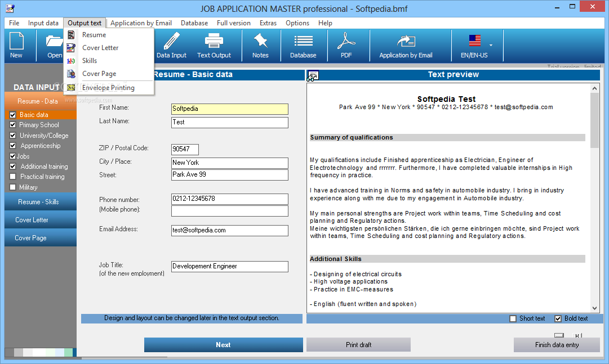Open the Options menu

pos(297,23)
